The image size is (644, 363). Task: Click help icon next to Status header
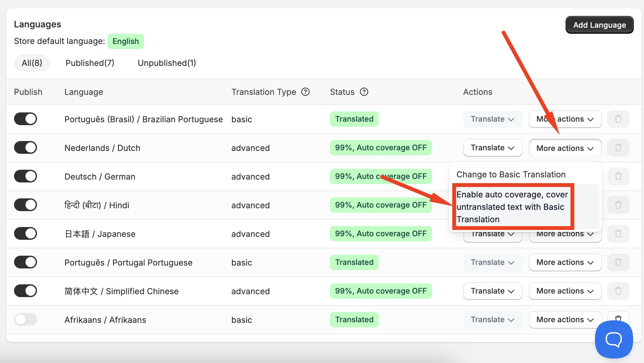pyautogui.click(x=364, y=92)
